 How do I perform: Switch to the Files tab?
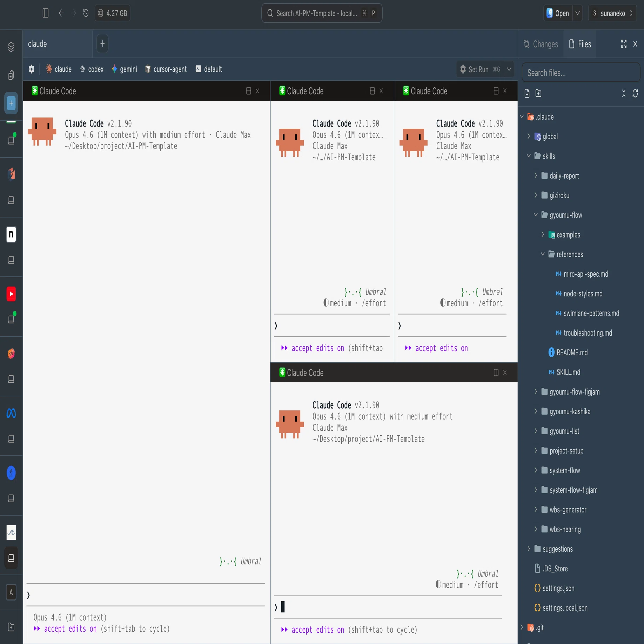pyautogui.click(x=580, y=44)
